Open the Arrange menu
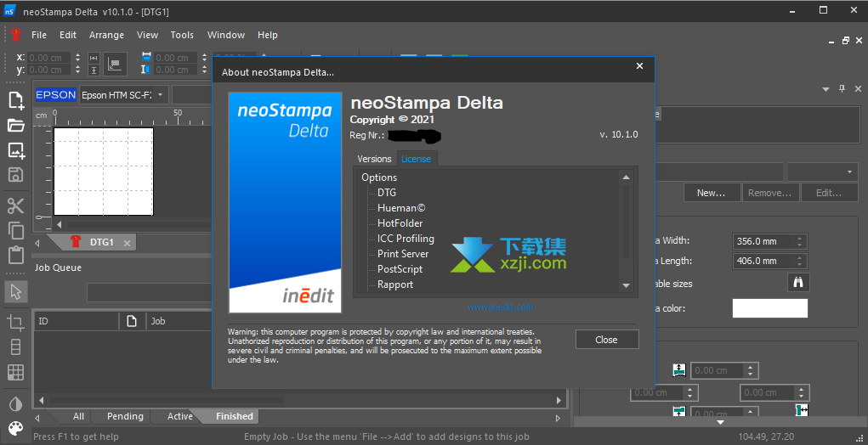 [107, 35]
